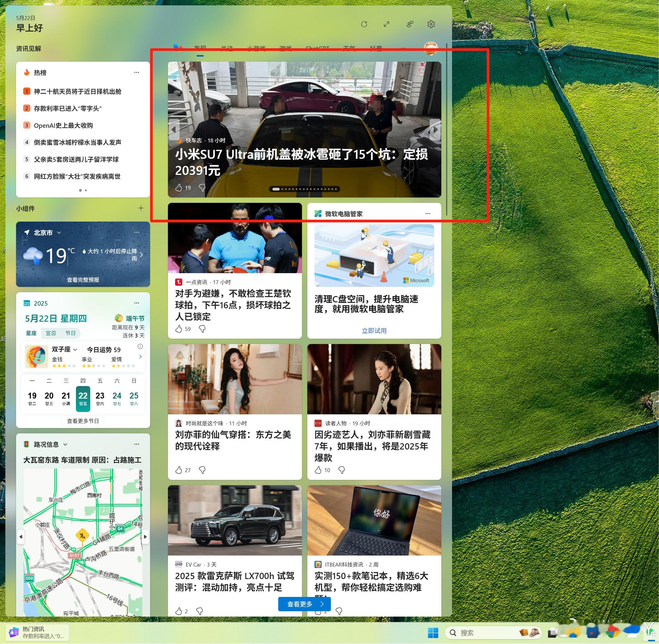Select date 24 in the calendar week
Viewport: 659px width, 644px height.
pyautogui.click(x=117, y=399)
